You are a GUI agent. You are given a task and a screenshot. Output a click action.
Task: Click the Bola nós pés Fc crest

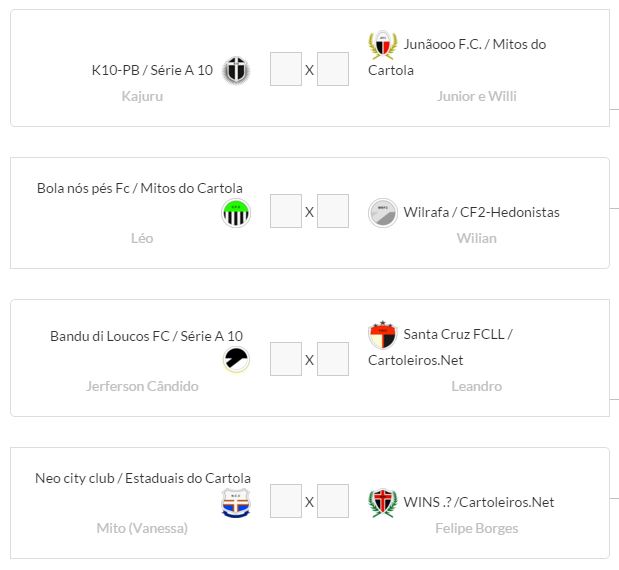pos(236,213)
